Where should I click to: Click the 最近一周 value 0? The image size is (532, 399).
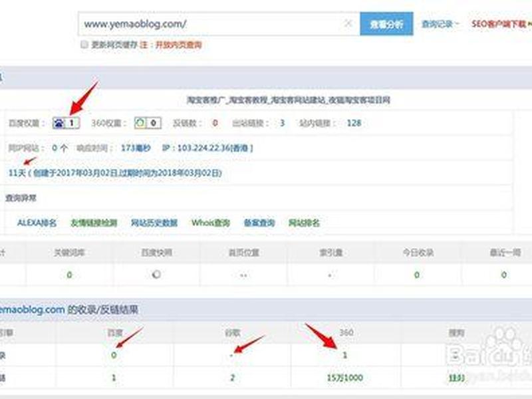tap(504, 275)
